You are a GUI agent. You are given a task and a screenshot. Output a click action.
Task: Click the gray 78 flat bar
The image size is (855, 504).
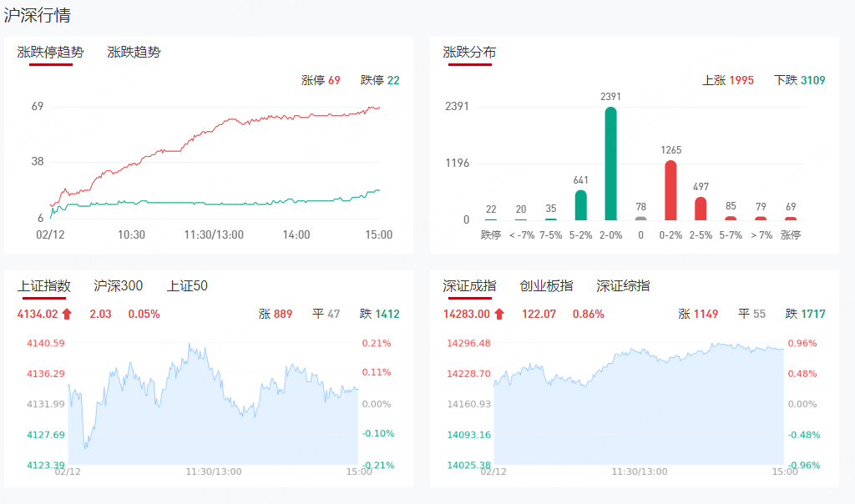(640, 218)
